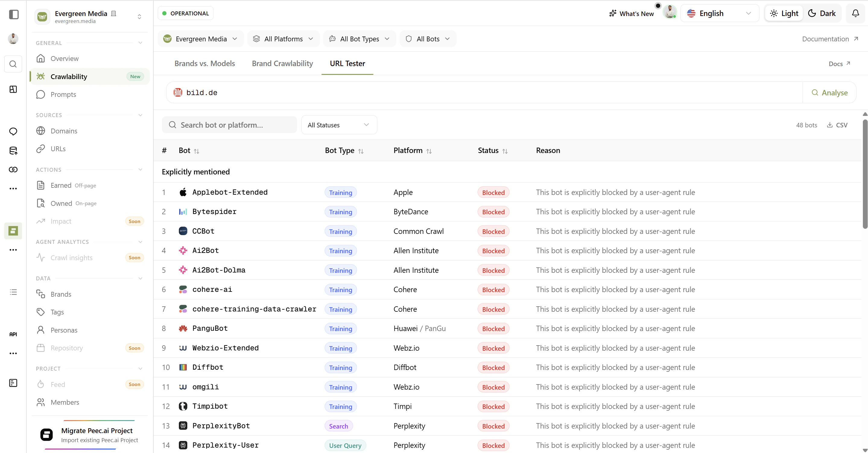This screenshot has width=868, height=453.
Task: Click the CCBot Common Crawl icon
Action: coord(183,231)
